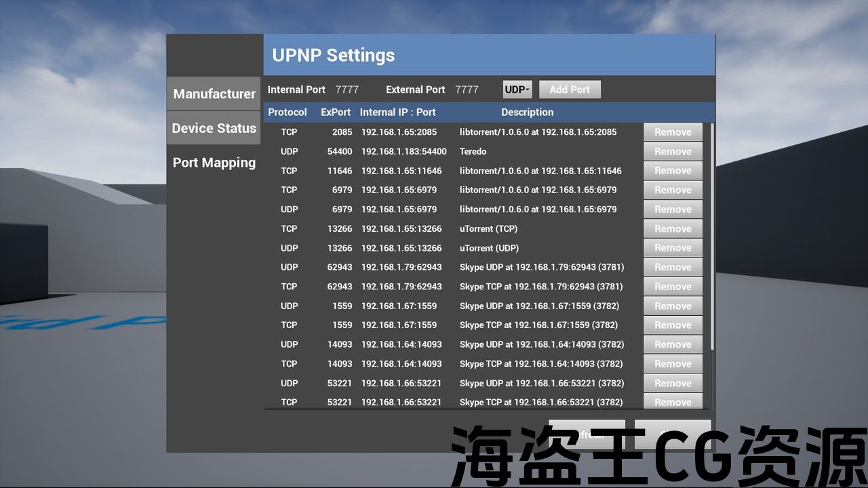Remove the uTorrent (TCP) port mapping
Image resolution: width=868 pixels, height=488 pixels.
coord(673,229)
